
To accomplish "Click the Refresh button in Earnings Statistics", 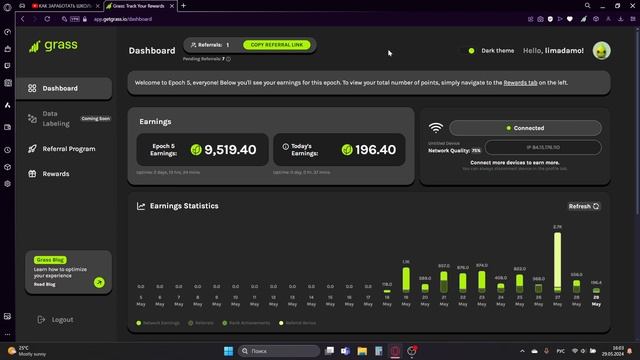I will tap(584, 207).
